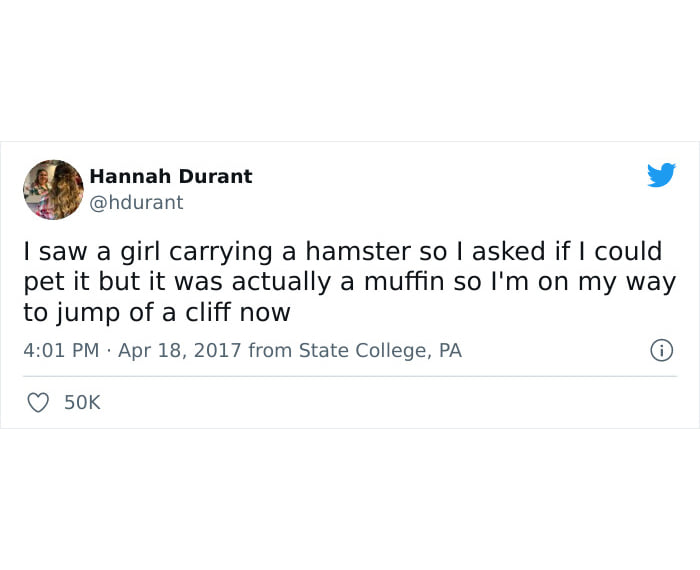Open the tweet info icon
700x570 pixels.
click(661, 351)
